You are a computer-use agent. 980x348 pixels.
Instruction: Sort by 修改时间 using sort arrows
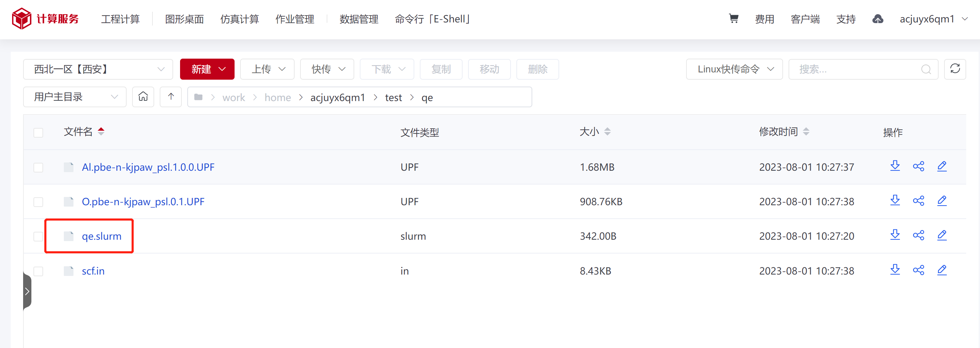pos(806,132)
